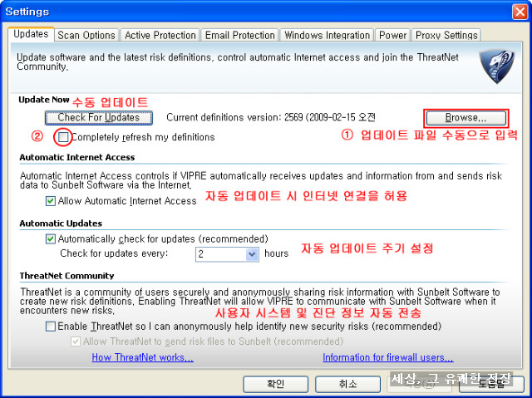This screenshot has height=398, width=532.
Task: Click the Automatic Internet Access heading
Action: point(77,157)
